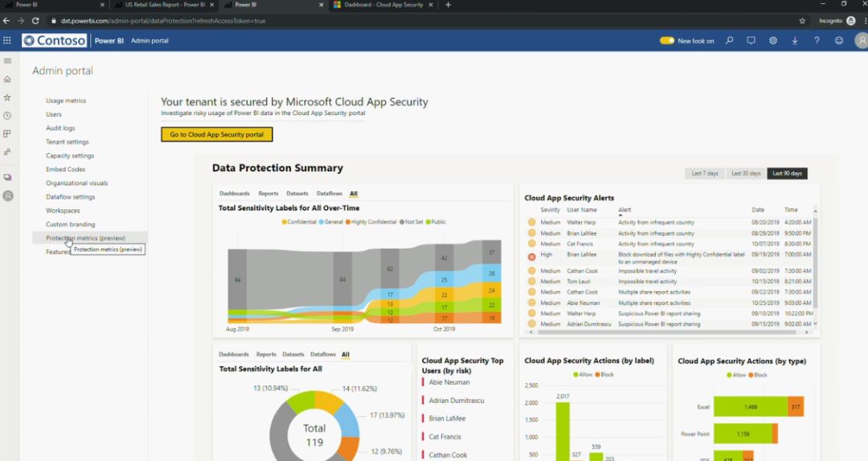Select Dataflows tab in Over-Time chart
868x461 pixels.
pos(330,193)
